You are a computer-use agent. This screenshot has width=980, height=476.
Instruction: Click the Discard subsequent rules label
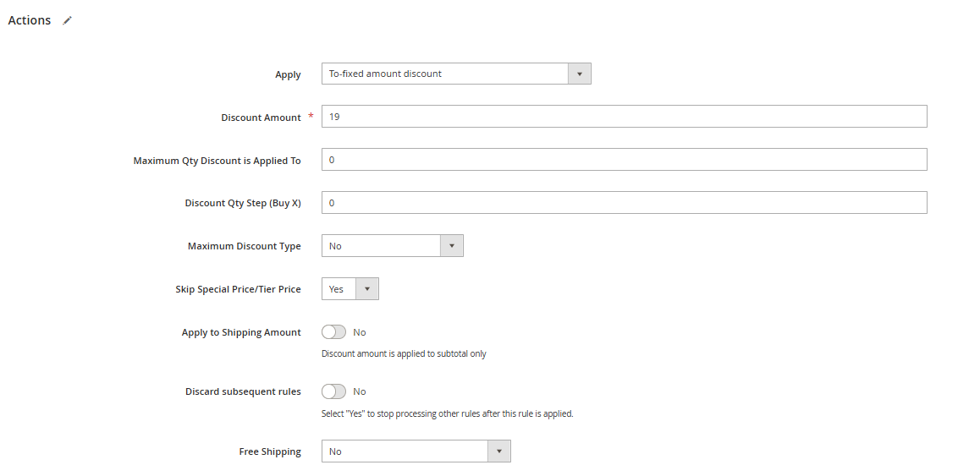(x=243, y=391)
